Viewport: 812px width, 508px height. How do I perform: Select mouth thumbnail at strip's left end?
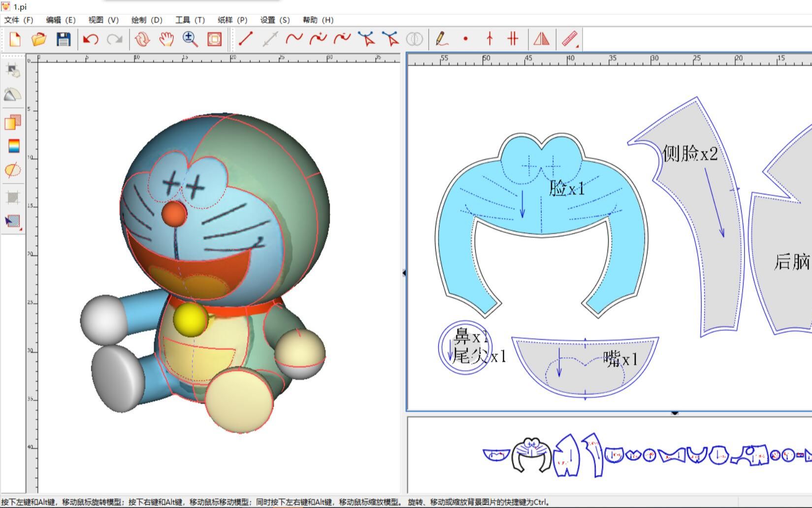pyautogui.click(x=496, y=455)
